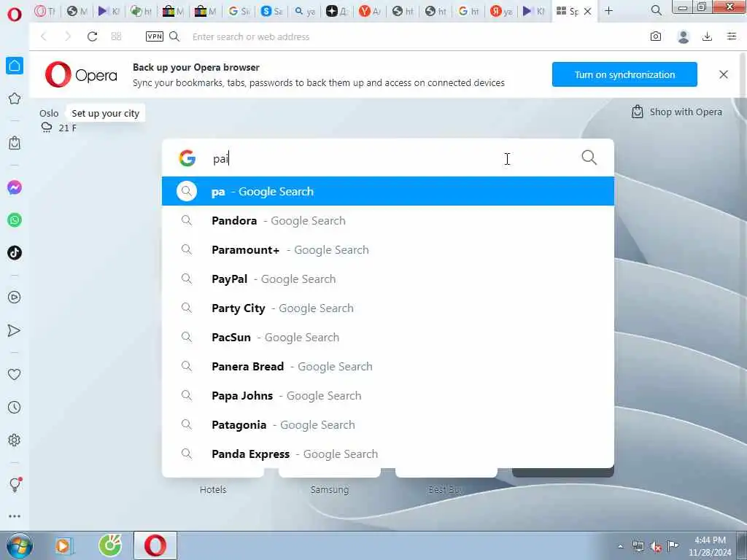This screenshot has width=747, height=560.
Task: Select the Panera Bread suggestion
Action: point(388,366)
